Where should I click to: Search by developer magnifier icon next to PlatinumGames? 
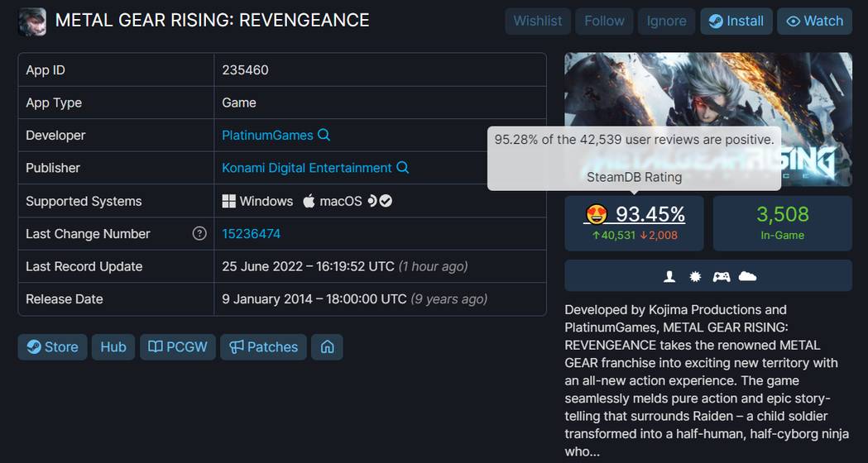coord(324,135)
